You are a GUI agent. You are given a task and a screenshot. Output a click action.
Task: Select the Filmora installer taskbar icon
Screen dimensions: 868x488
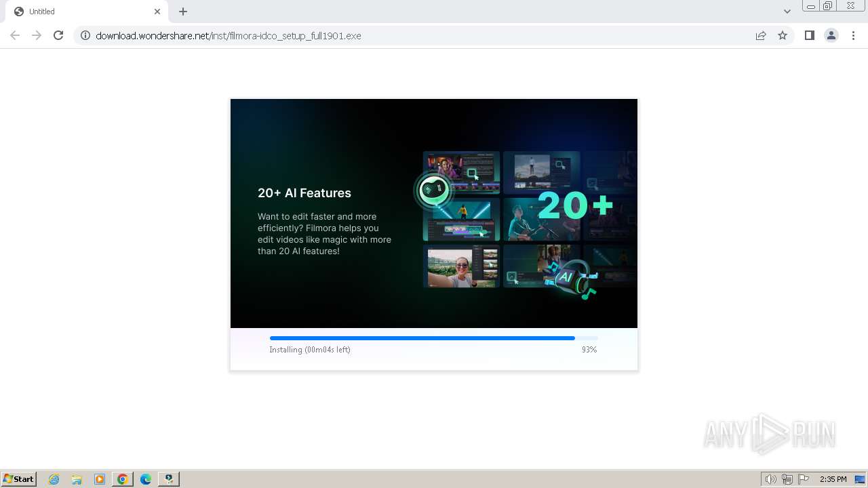(x=169, y=479)
